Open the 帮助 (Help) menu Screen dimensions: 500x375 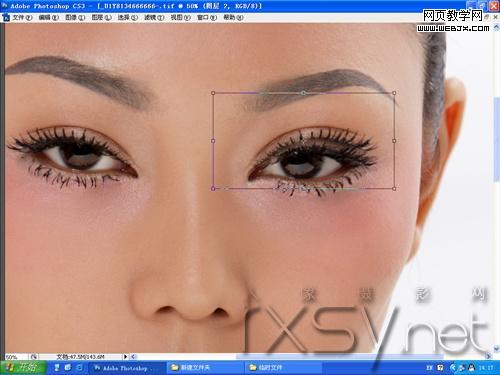click(x=233, y=17)
